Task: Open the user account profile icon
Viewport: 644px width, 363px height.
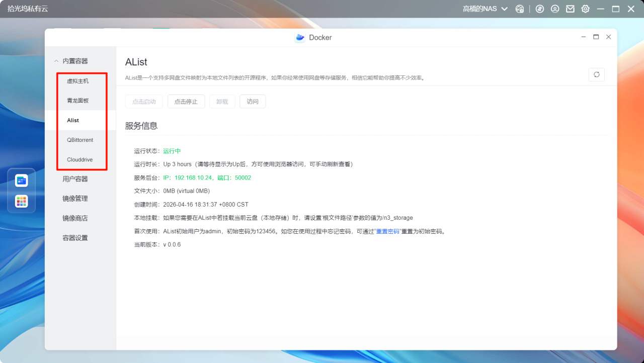Action: (555, 9)
